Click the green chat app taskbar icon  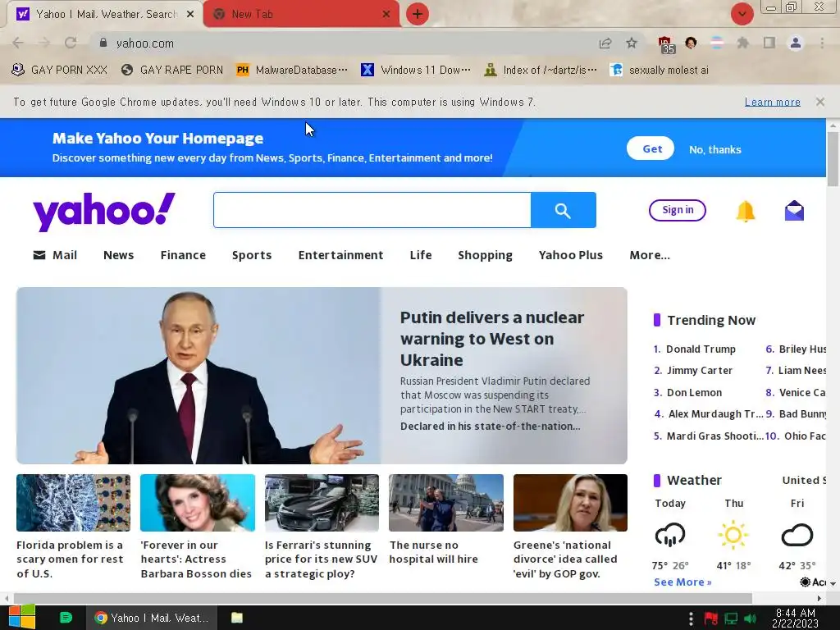[x=66, y=618]
